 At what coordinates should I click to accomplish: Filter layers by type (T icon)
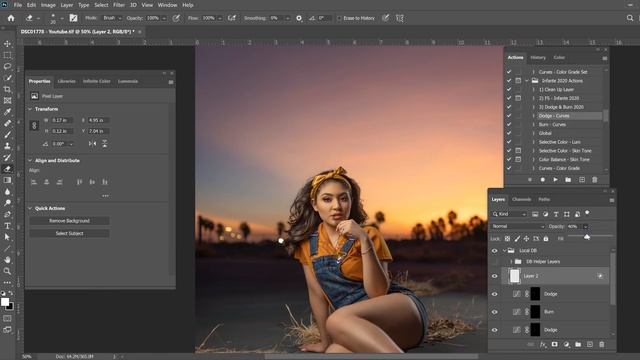click(x=556, y=214)
